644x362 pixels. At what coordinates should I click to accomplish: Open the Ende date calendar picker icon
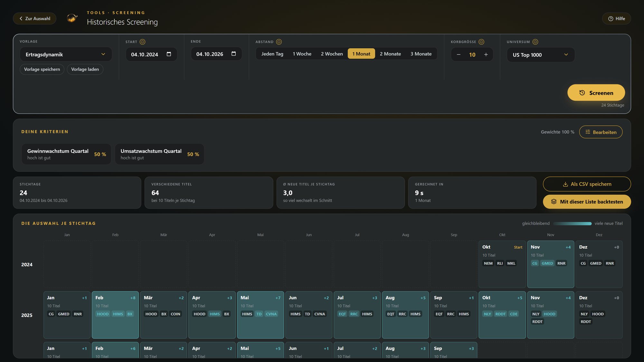coord(233,54)
